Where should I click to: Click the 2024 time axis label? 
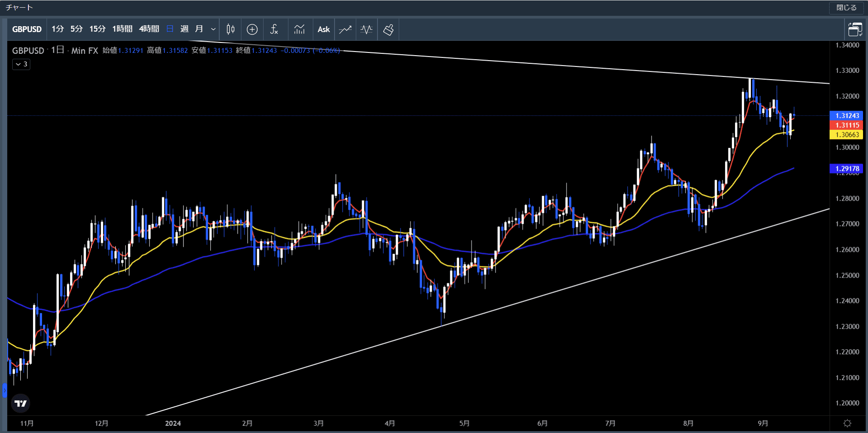click(x=173, y=424)
